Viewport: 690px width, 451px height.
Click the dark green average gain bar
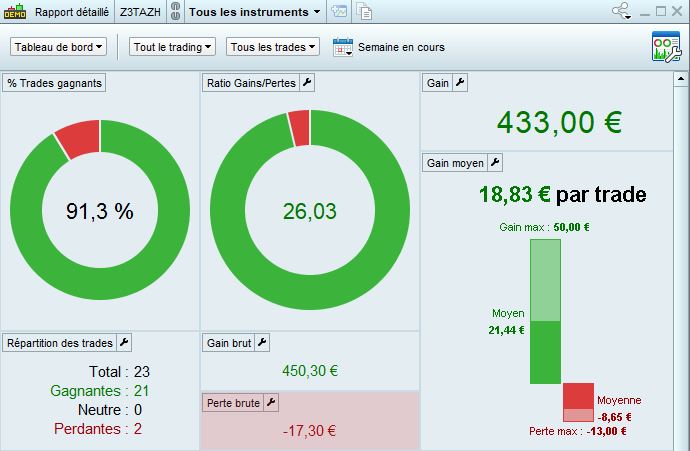(545, 352)
